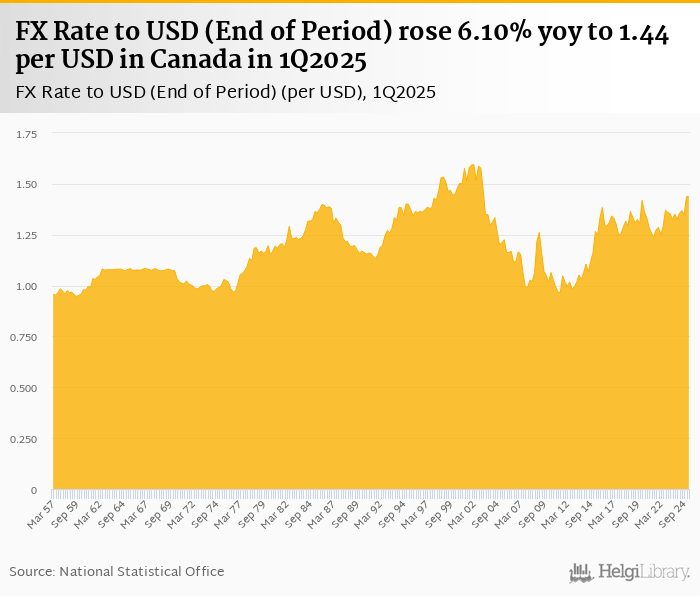The image size is (700, 596).
Task: Click the 1.00 y-axis value label
Action: pyautogui.click(x=26, y=287)
